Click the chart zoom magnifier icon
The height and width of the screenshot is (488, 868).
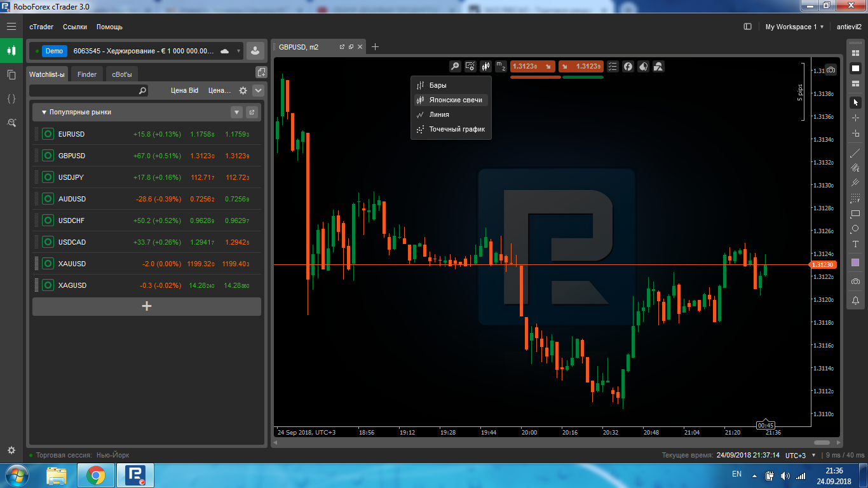click(455, 66)
